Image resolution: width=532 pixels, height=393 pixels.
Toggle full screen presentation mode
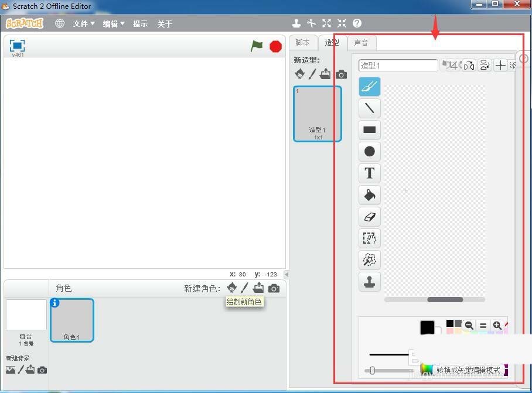click(18, 46)
